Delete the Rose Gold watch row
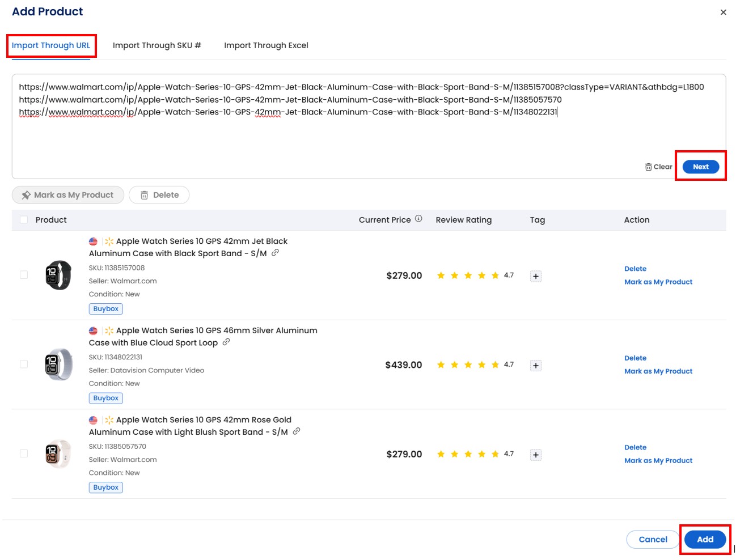 (635, 447)
